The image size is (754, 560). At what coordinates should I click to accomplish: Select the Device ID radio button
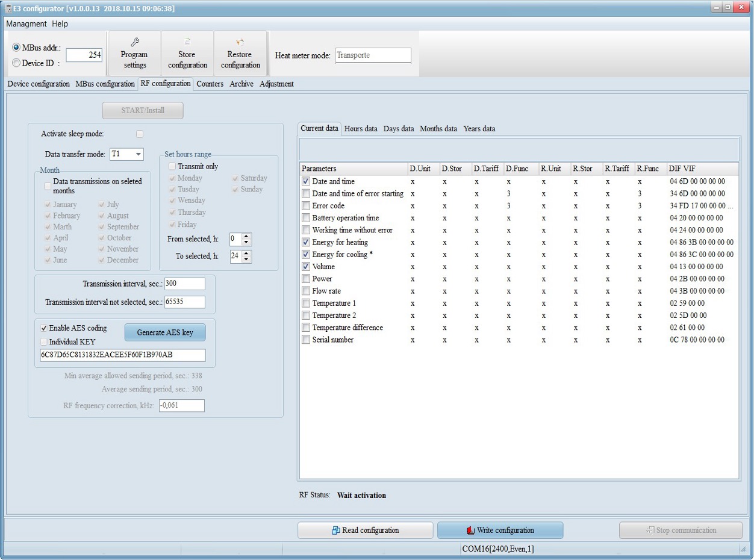coord(17,63)
